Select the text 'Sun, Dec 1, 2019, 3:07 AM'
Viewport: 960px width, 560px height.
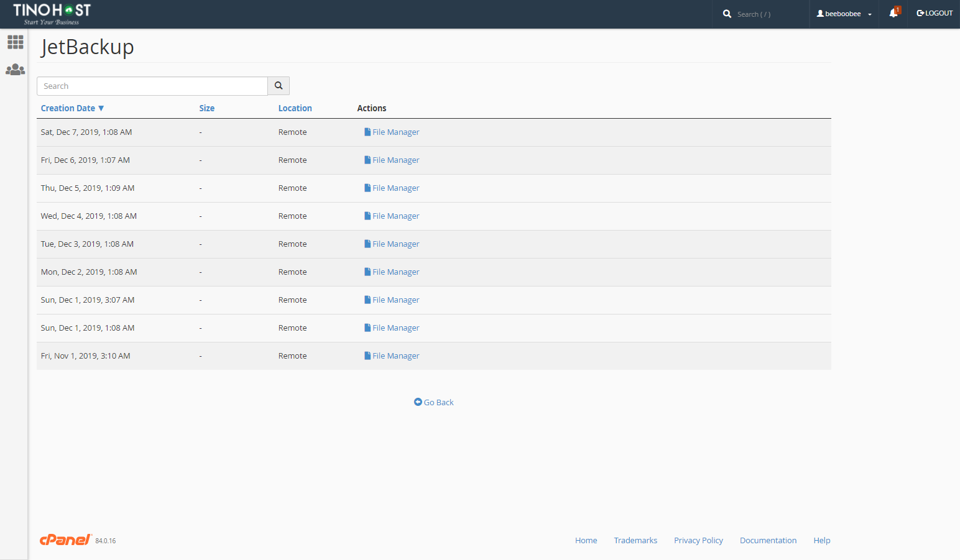click(x=88, y=300)
